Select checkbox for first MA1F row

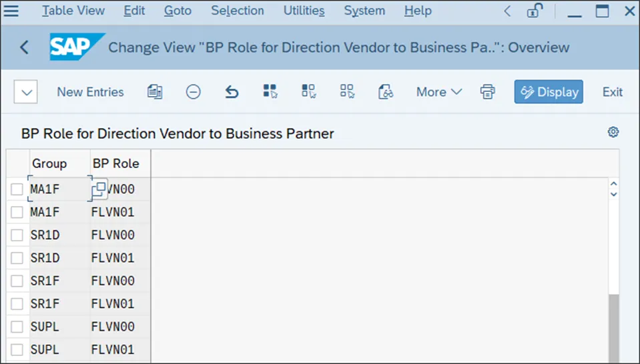click(x=17, y=189)
